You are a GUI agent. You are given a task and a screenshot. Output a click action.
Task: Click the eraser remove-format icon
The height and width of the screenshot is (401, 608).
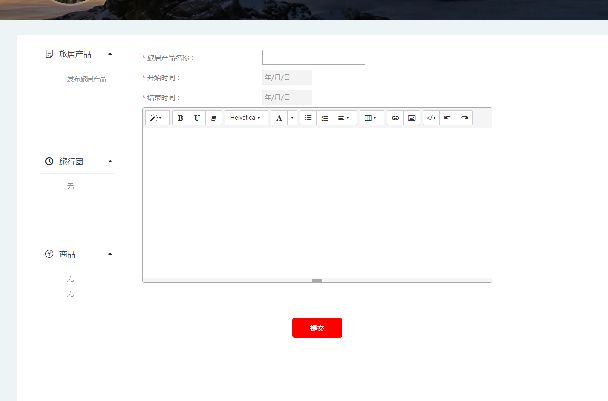click(213, 118)
